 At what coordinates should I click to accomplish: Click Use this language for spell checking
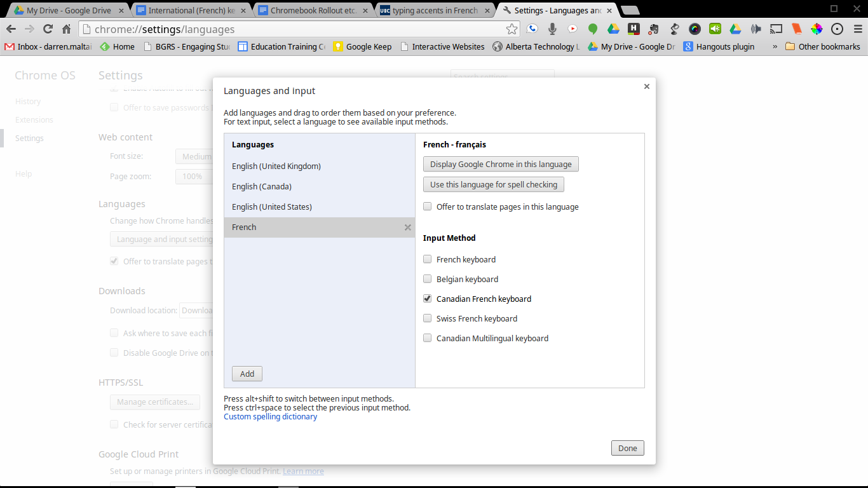(494, 184)
